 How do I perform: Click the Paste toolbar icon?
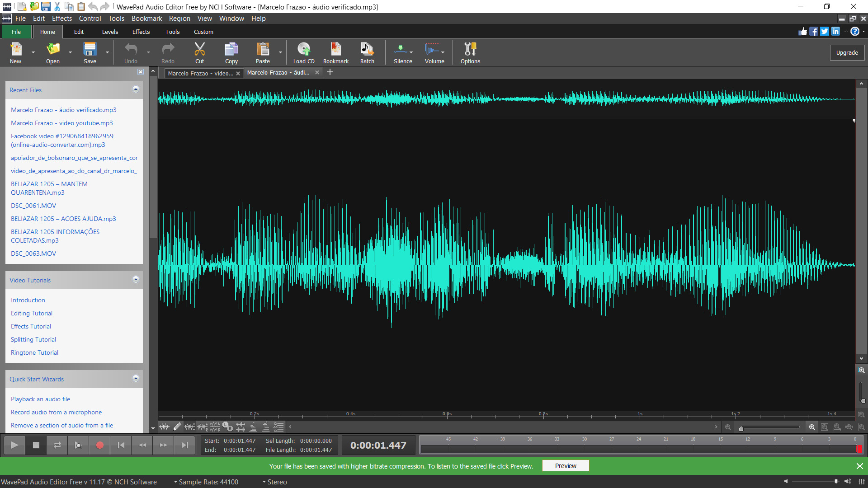[x=263, y=49]
